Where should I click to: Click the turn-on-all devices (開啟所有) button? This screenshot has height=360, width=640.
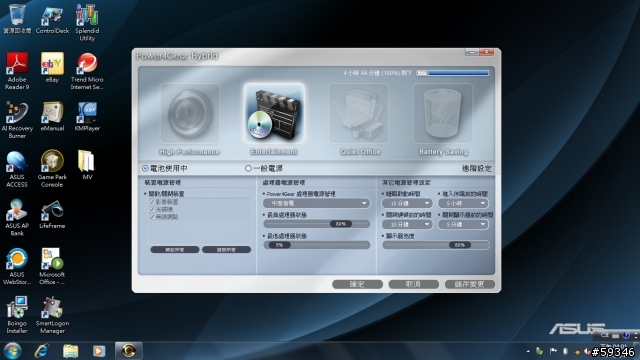(x=175, y=249)
